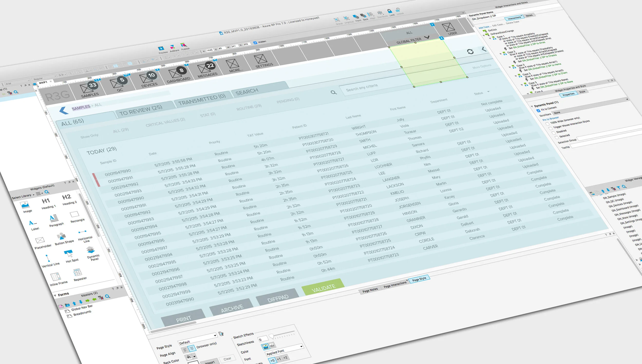642x364 pixels.
Task: Click the Import button
Action: click(210, 362)
